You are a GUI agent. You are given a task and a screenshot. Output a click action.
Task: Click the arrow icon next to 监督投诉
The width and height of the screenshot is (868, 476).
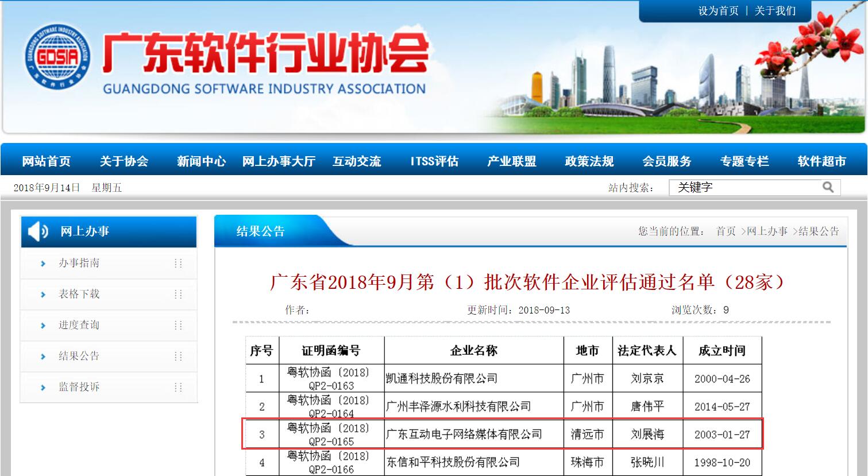[43, 388]
